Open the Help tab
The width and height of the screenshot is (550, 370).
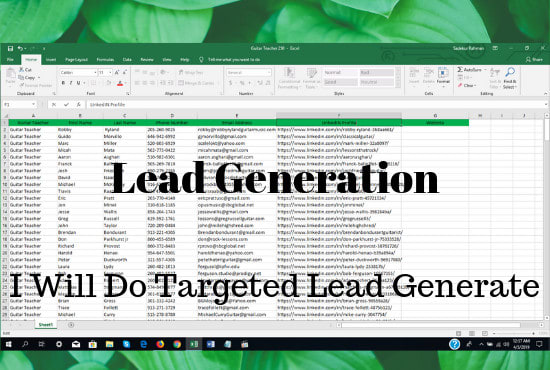click(x=185, y=60)
